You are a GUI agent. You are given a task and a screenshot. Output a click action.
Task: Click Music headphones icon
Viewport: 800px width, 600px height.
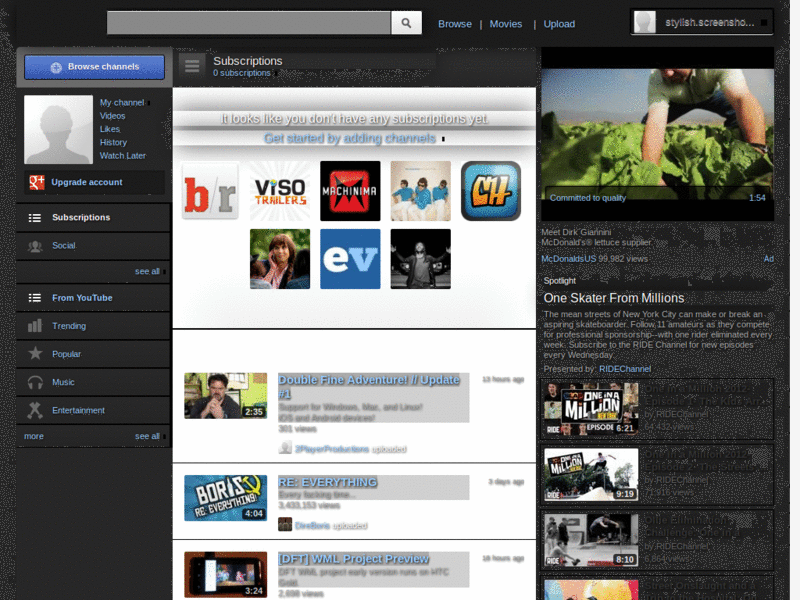coord(35,382)
